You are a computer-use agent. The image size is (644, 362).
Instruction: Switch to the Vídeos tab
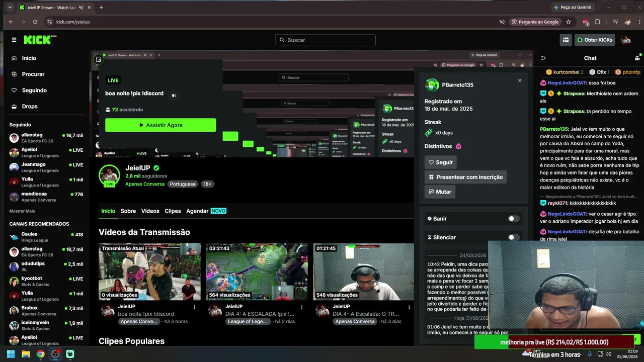(150, 211)
